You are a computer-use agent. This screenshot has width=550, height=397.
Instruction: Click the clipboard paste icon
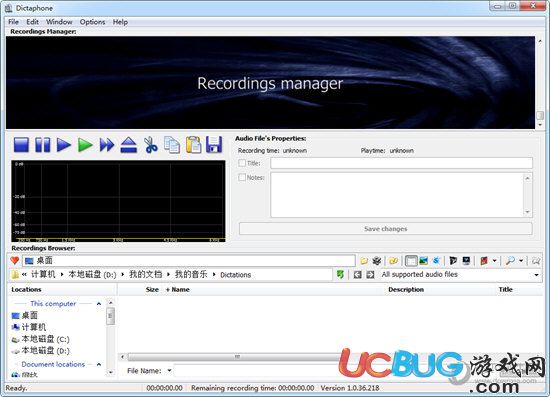pyautogui.click(x=193, y=144)
